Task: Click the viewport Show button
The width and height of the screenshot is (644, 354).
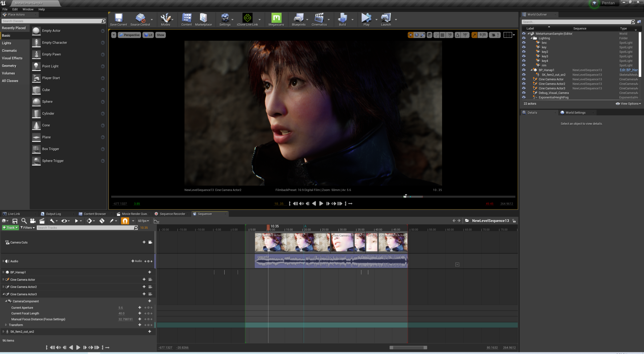Action: 160,35
